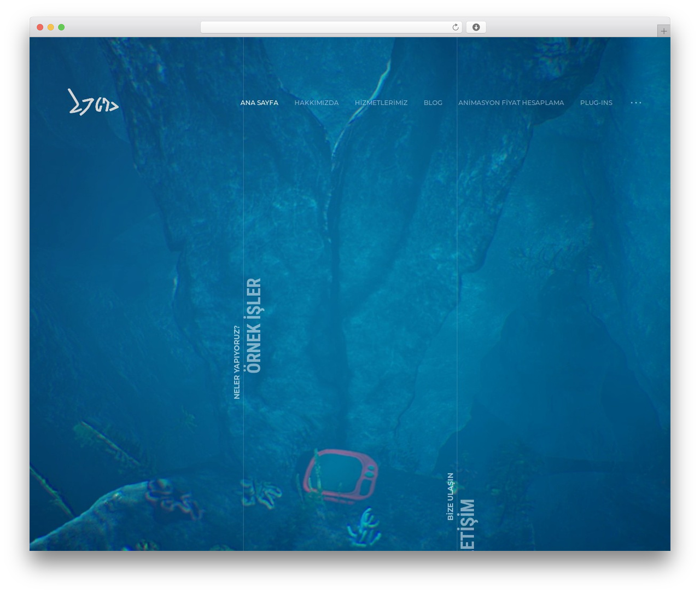Focus the browser address bar
Image resolution: width=700 pixels, height=593 pixels.
click(331, 27)
